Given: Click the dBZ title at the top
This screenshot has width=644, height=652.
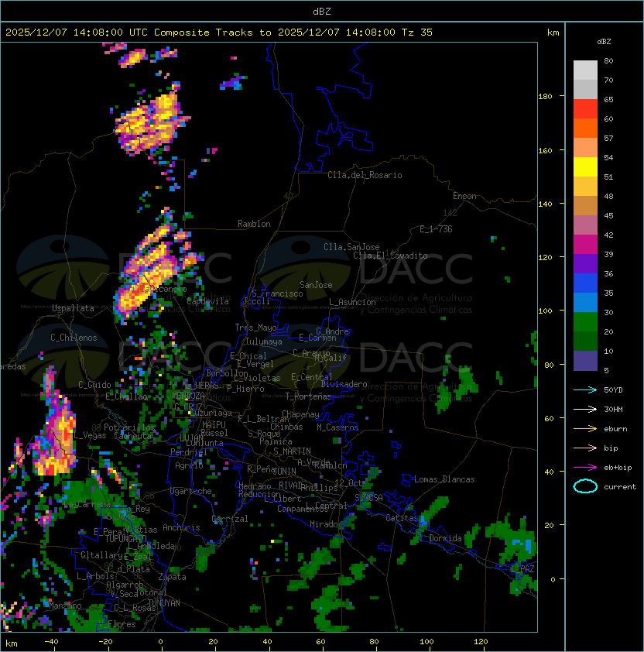Looking at the screenshot, I should pos(322,12).
